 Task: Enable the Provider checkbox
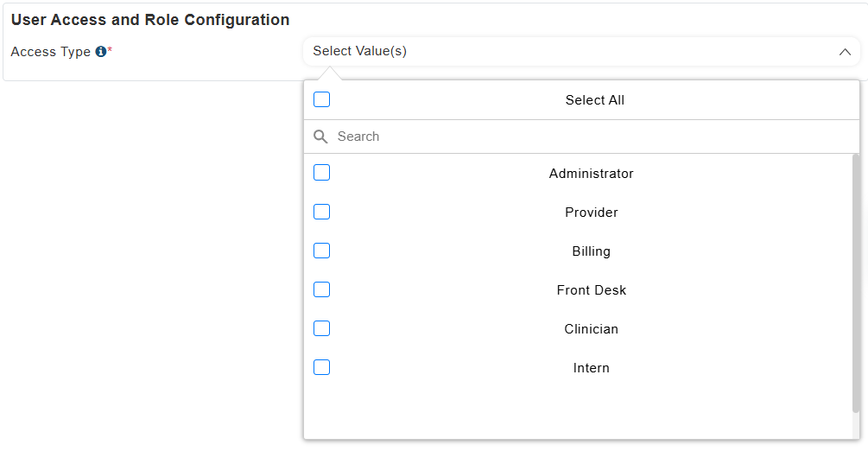point(322,212)
